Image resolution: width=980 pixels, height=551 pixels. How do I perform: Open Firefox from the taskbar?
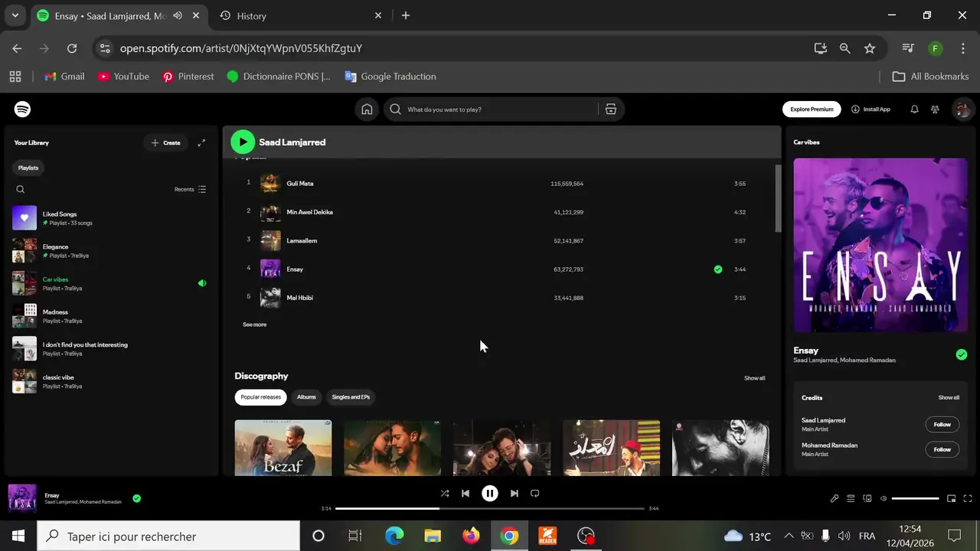tap(471, 536)
